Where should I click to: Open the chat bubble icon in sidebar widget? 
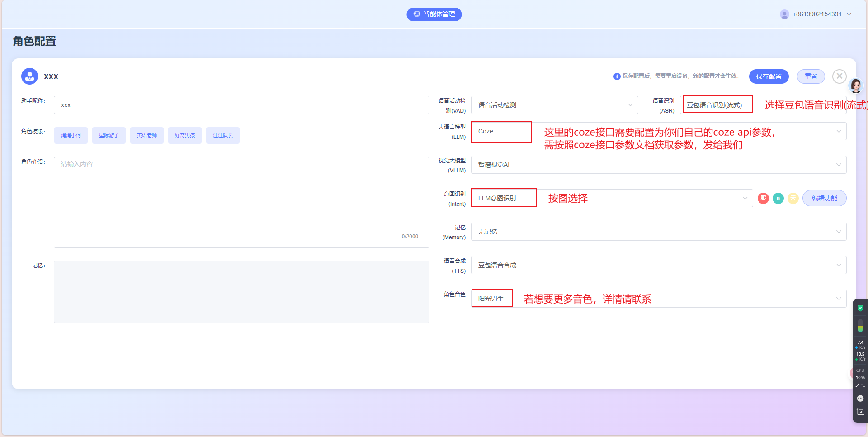point(860,399)
